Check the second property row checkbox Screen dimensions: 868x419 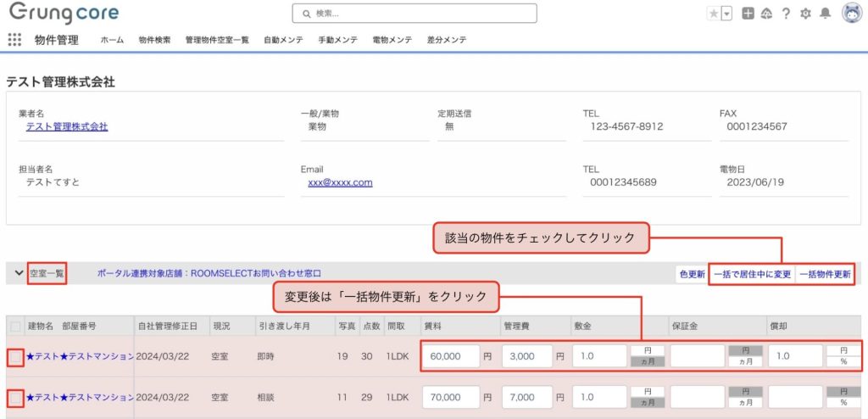(14, 397)
